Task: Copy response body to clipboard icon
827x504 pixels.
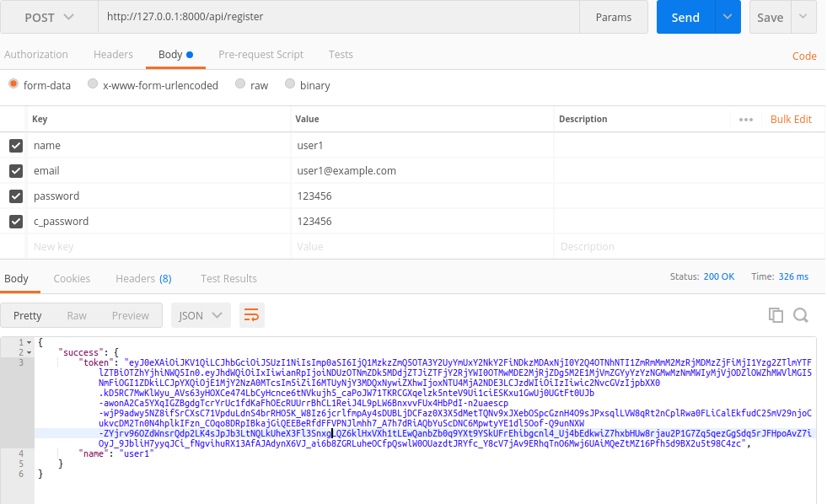Action: click(776, 315)
